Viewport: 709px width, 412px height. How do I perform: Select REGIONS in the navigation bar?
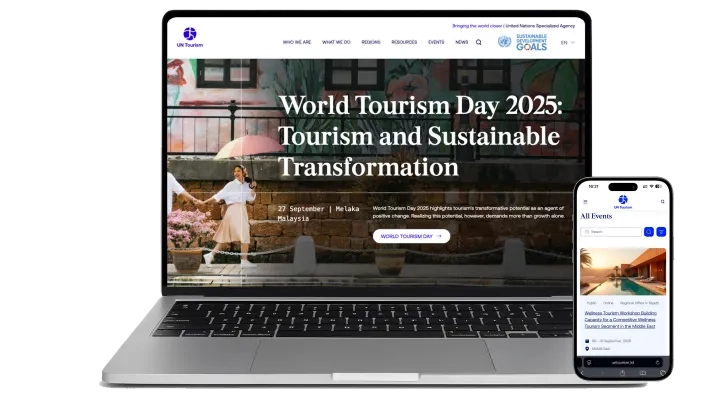tap(371, 42)
